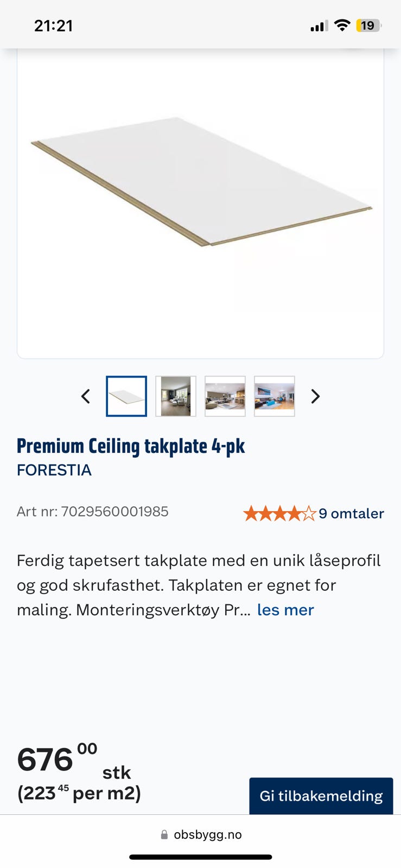Screen dimensions: 401x868
Task: Select the second thumbnail showing grey living room
Action: pyautogui.click(x=176, y=396)
